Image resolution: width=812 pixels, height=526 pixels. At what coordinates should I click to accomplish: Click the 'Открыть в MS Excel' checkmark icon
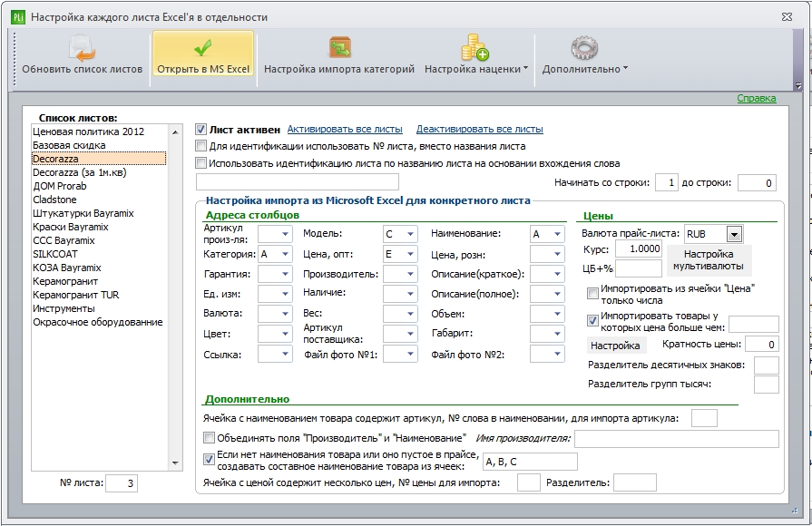203,48
